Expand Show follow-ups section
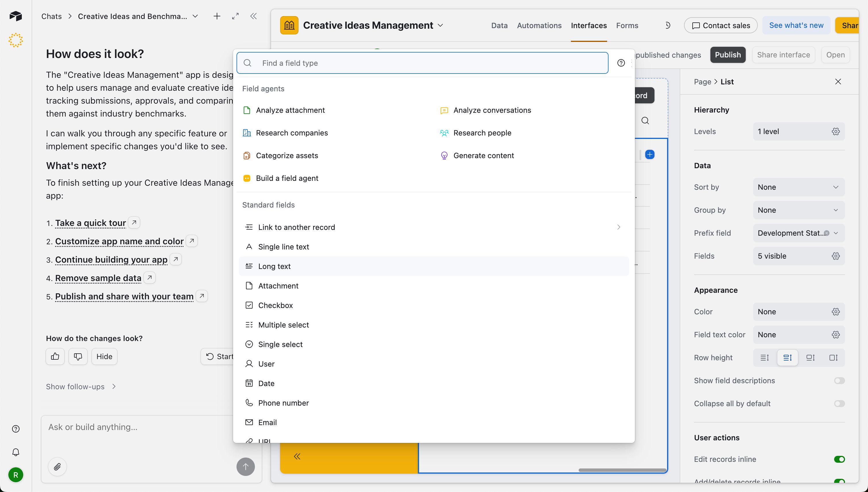 point(81,387)
